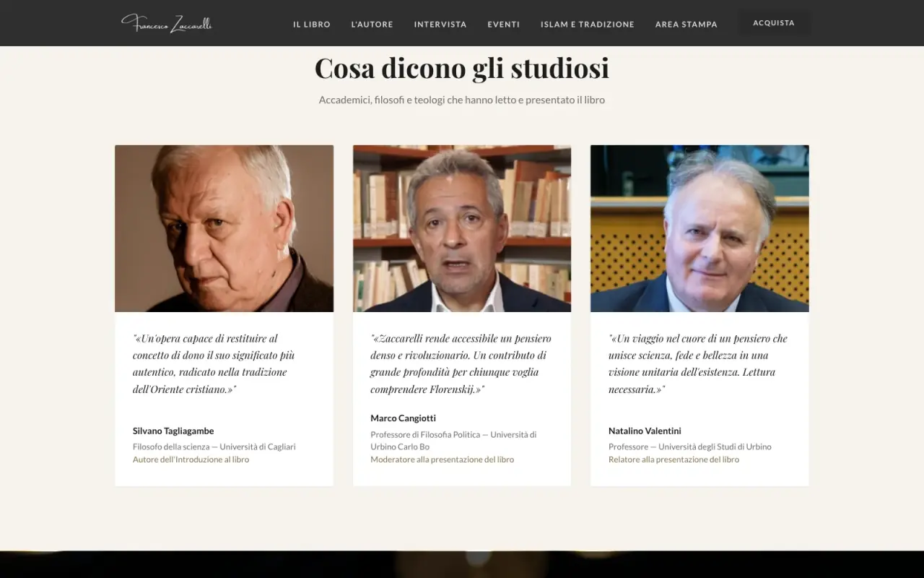Click 'Relatore alla presentazione del libro' text
This screenshot has height=578, width=924.
coord(674,460)
